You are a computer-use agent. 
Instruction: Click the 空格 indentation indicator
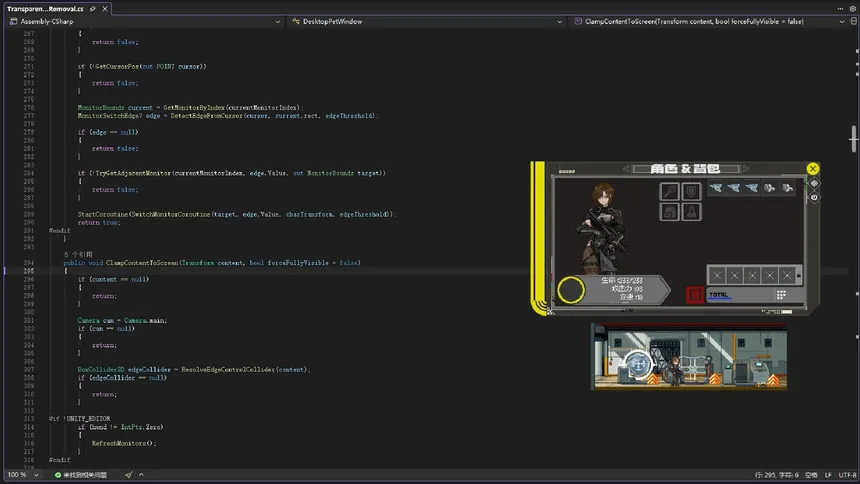(811, 475)
